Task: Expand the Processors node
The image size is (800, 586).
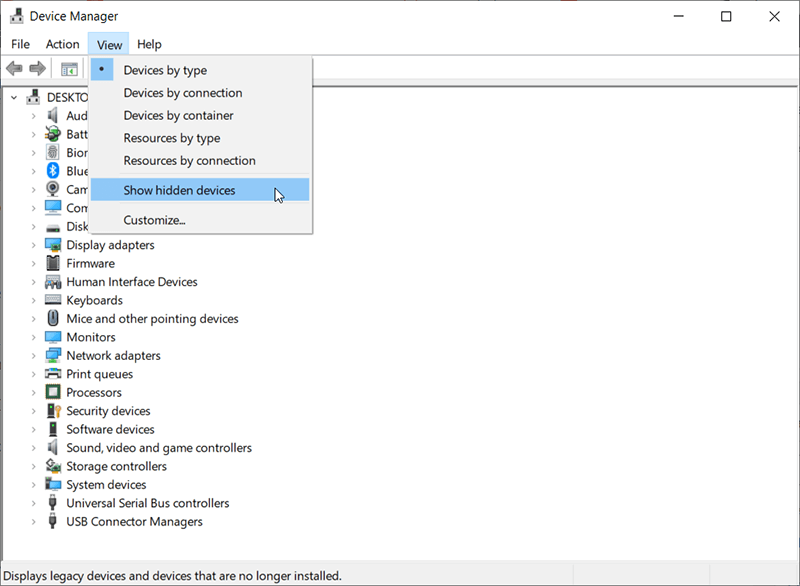Action: (33, 393)
